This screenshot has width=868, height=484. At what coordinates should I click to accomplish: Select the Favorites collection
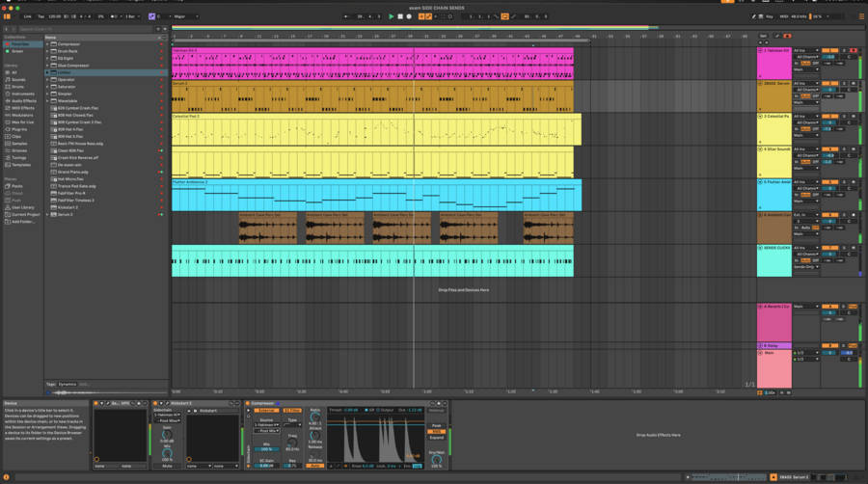tap(19, 44)
